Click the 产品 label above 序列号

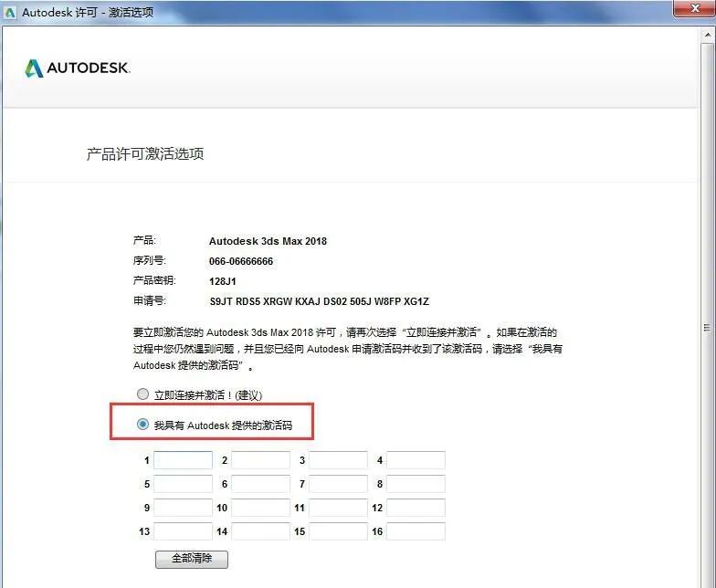point(144,240)
